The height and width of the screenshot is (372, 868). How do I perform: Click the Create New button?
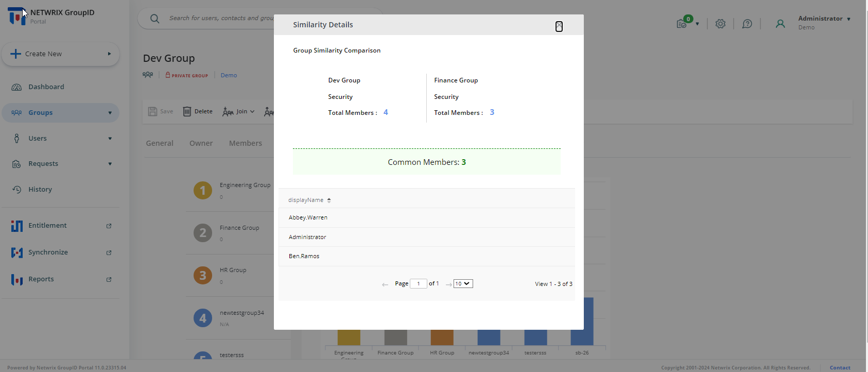click(x=61, y=54)
